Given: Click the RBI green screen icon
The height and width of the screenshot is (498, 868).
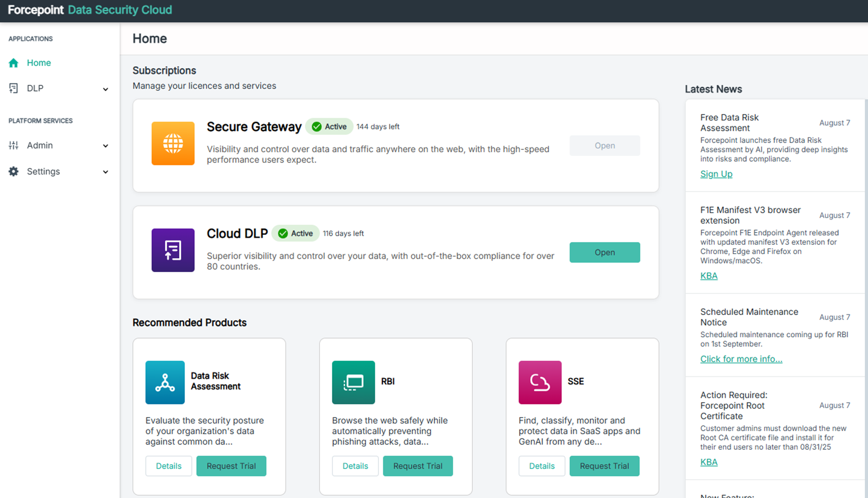Looking at the screenshot, I should tap(353, 382).
